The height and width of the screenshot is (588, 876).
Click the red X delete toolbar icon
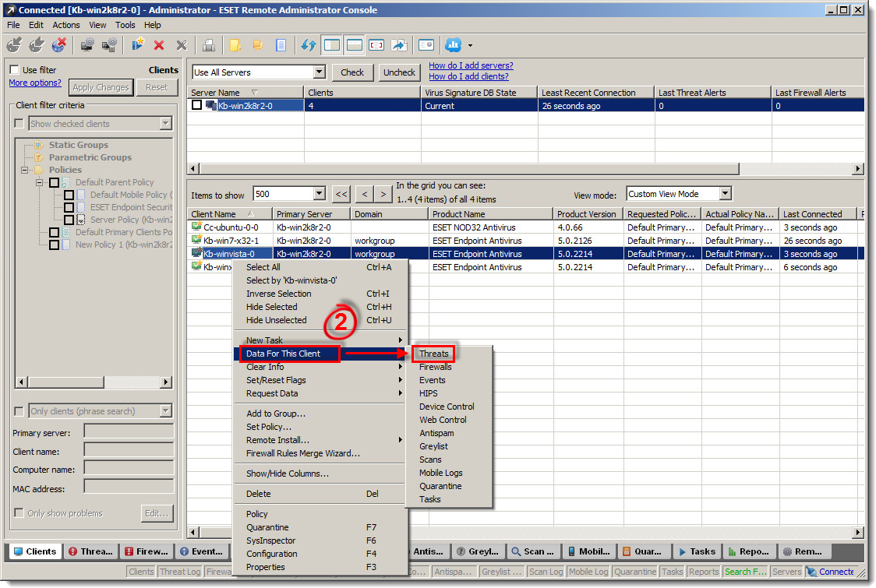click(x=159, y=45)
